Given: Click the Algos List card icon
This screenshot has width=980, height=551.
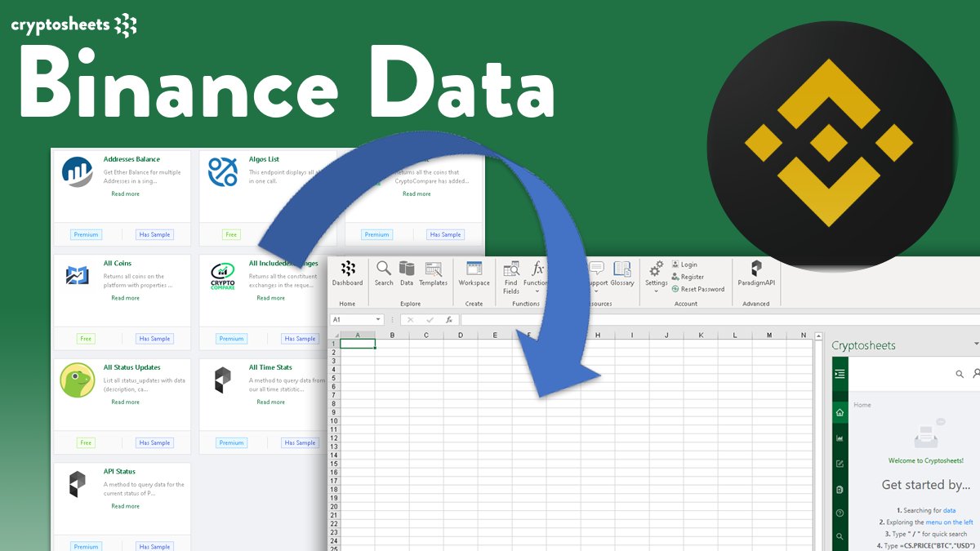Looking at the screenshot, I should click(x=223, y=171).
